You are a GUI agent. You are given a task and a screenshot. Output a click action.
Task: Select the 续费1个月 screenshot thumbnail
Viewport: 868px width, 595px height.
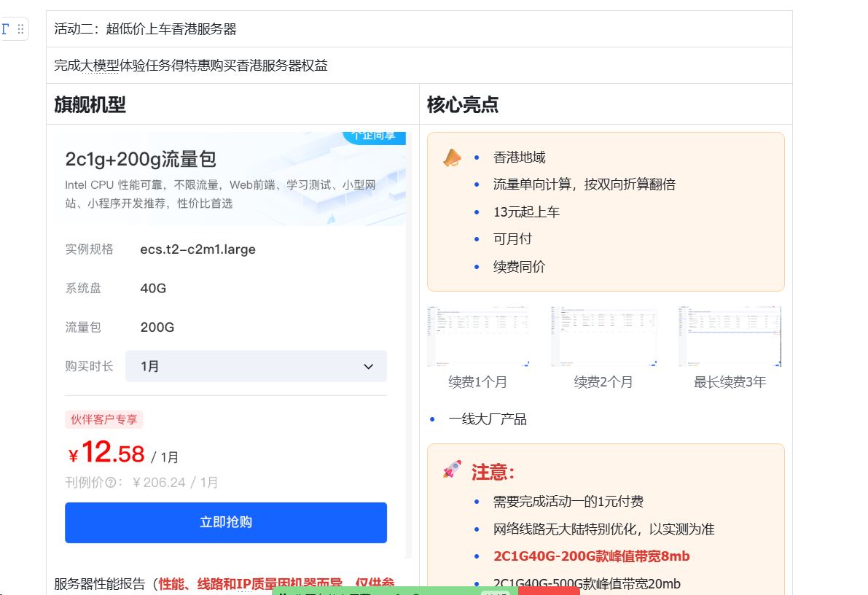coord(479,336)
